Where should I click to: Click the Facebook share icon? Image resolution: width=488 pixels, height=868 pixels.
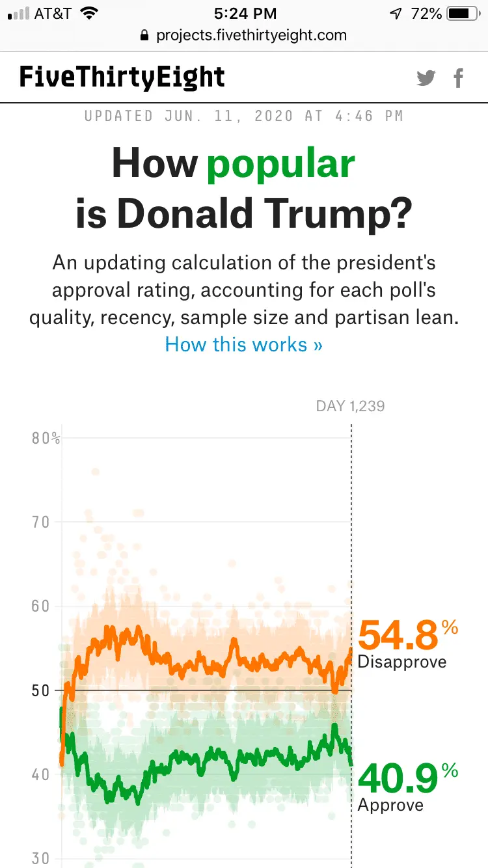pyautogui.click(x=459, y=78)
